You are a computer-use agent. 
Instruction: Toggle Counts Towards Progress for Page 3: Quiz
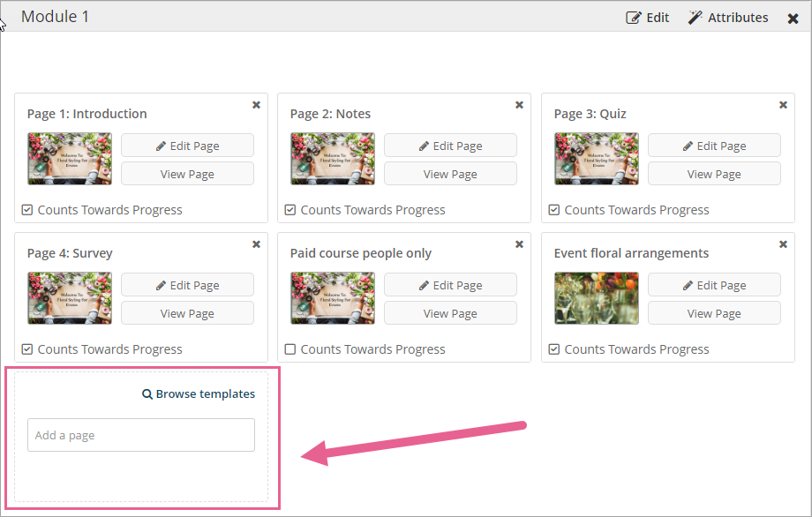[553, 210]
